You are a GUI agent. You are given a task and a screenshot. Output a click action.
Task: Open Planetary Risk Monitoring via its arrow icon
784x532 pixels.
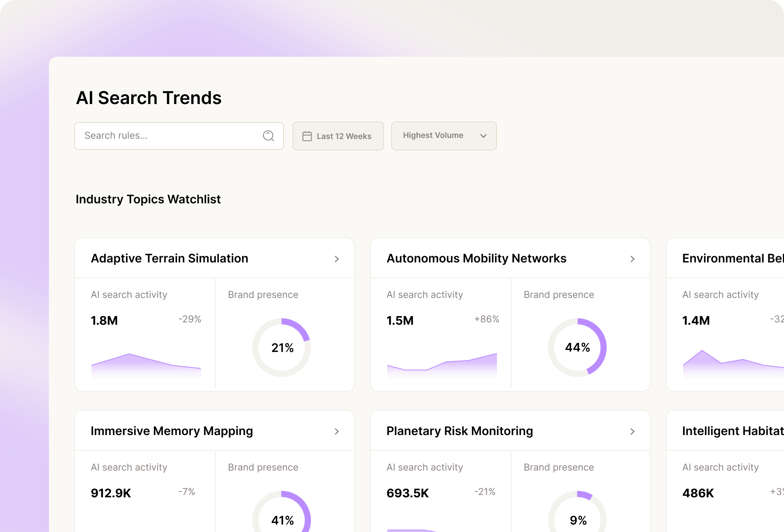[x=633, y=431]
